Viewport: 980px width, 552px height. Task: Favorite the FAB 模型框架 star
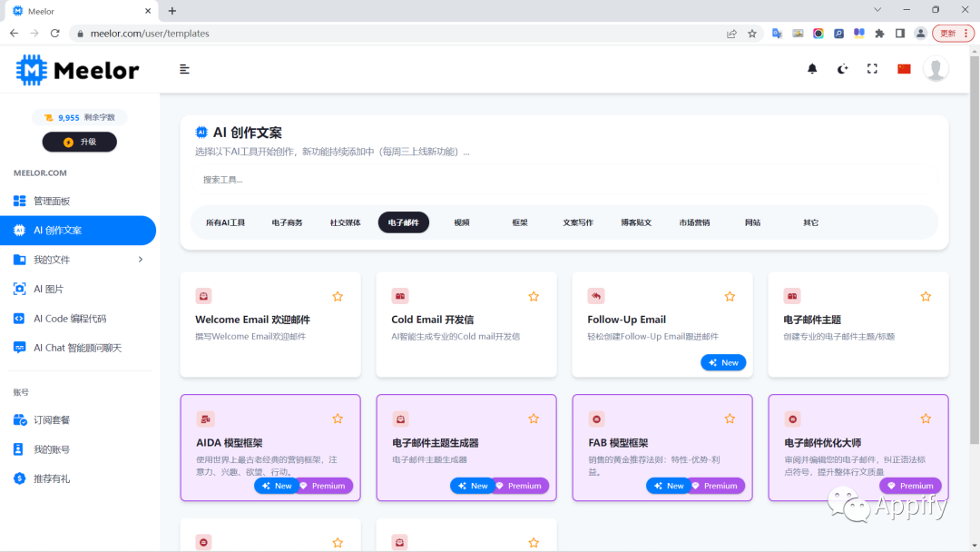(730, 419)
